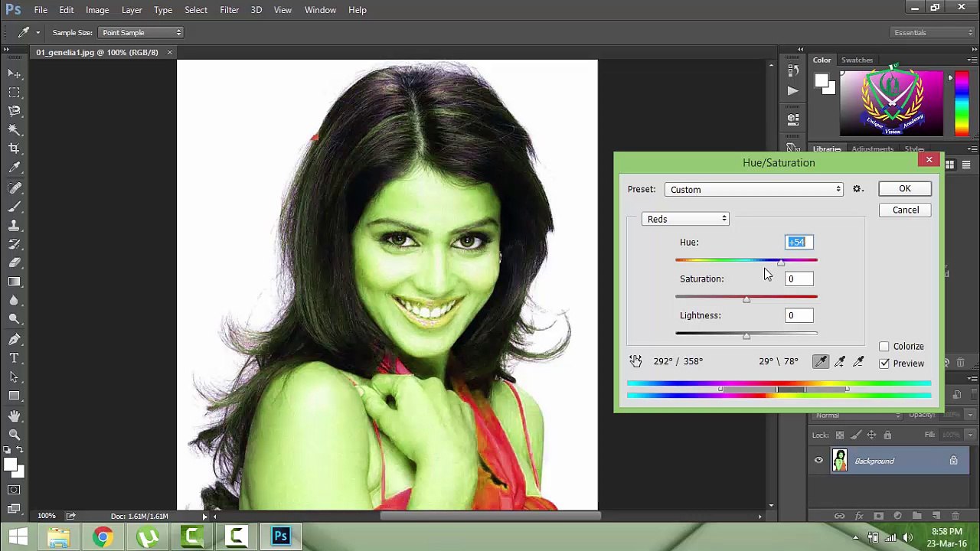The image size is (980, 551).
Task: Click the layer effects fx icon
Action: 858,516
